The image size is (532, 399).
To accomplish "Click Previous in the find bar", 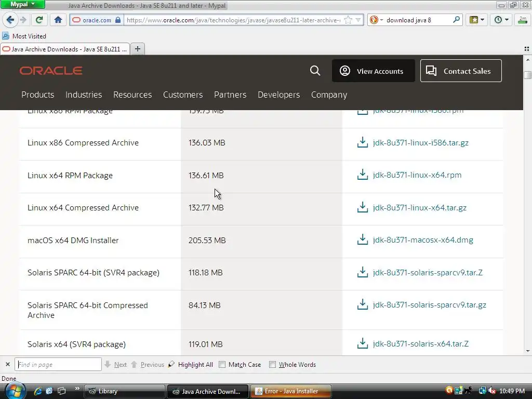I will [148, 364].
